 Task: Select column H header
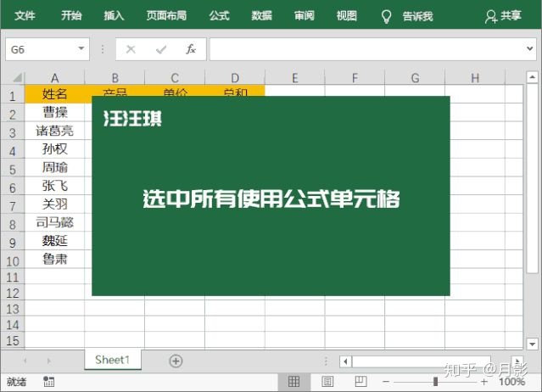point(475,78)
